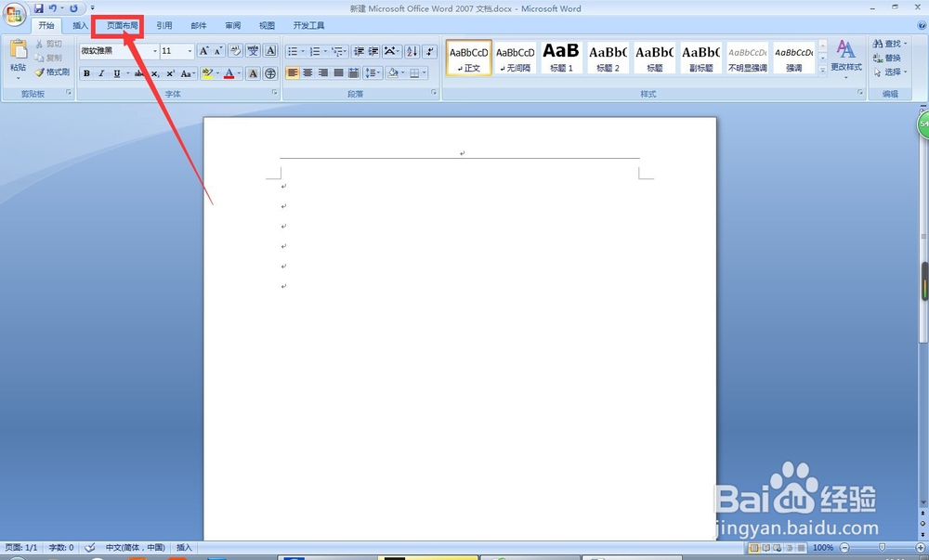The width and height of the screenshot is (929, 560).
Task: Click the Phonetic Guide (文) icon
Action: point(253,51)
